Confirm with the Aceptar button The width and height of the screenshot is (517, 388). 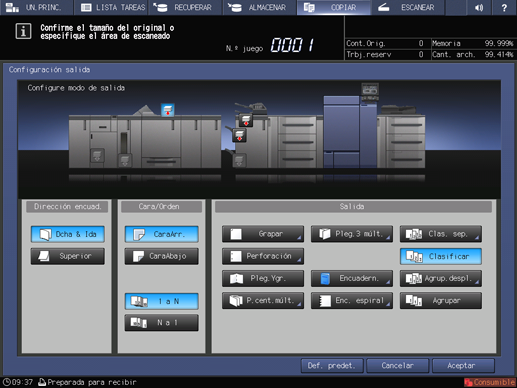point(463,366)
